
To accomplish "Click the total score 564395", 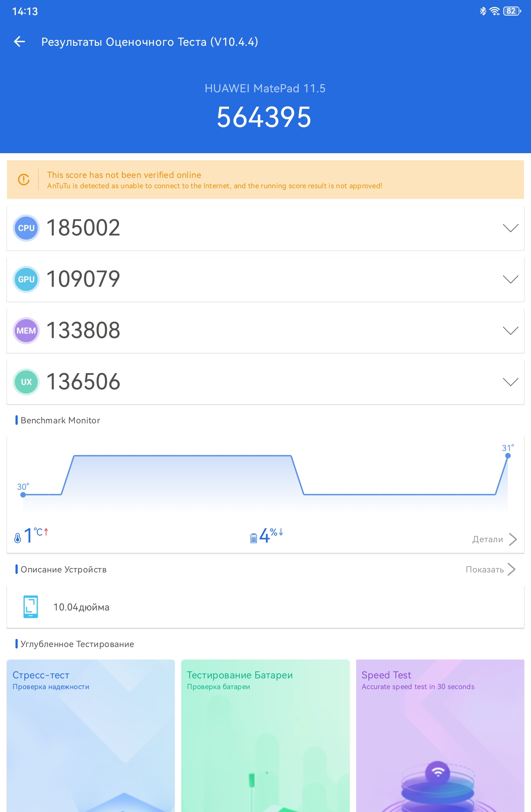I will 264,117.
